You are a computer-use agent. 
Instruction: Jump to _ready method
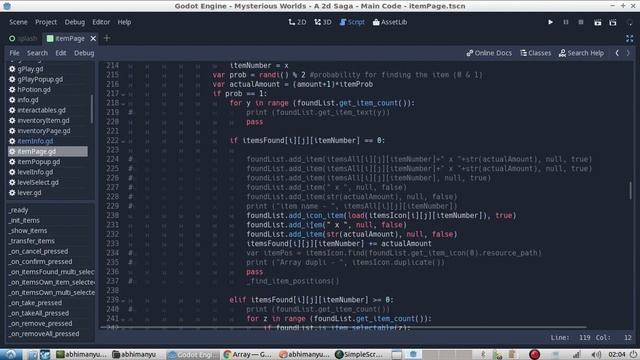tap(19, 210)
